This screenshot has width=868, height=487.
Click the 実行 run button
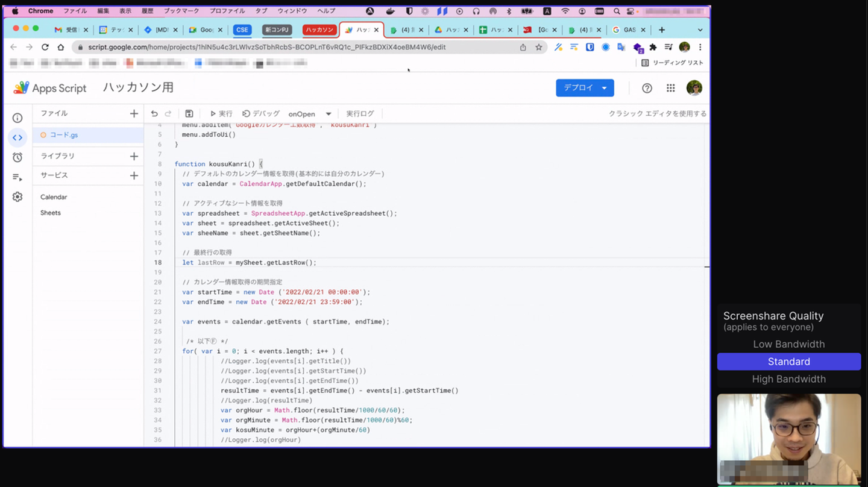click(x=221, y=114)
